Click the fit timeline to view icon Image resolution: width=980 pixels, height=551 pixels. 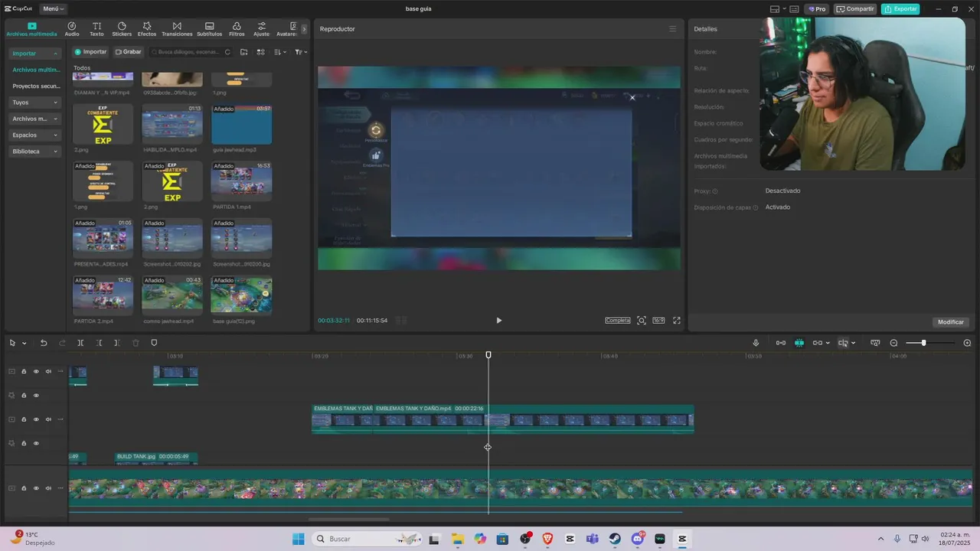tap(875, 343)
